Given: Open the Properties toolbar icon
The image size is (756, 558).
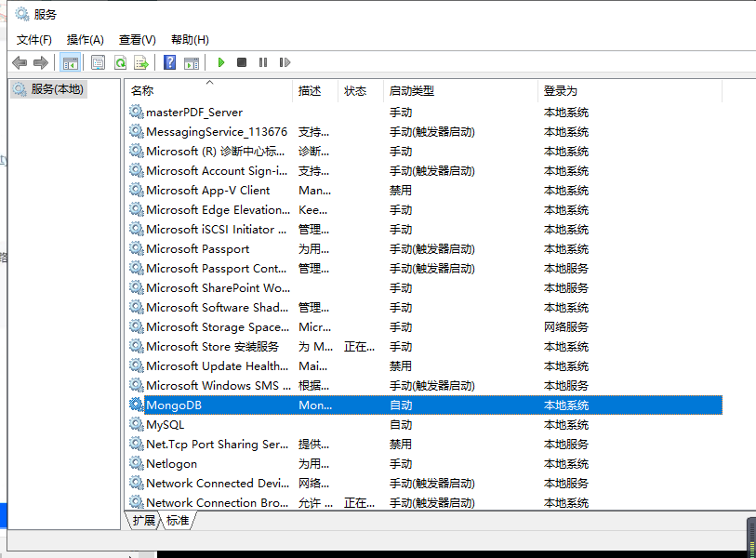Looking at the screenshot, I should coord(98,62).
